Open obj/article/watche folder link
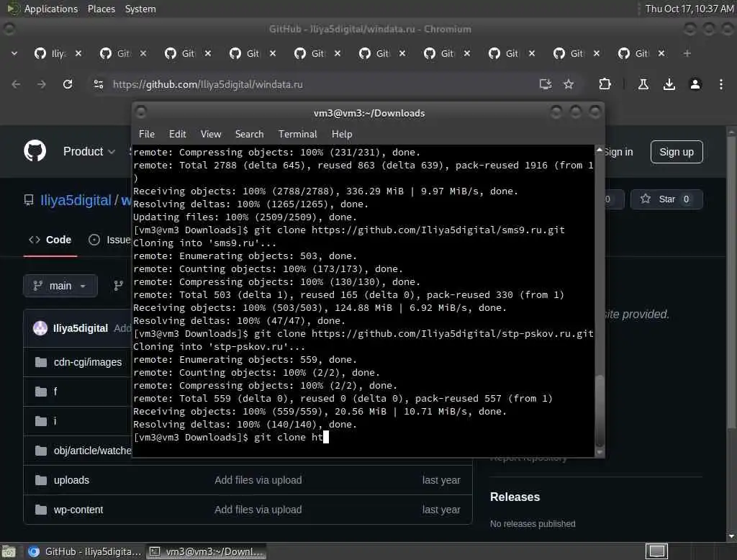 pyautogui.click(x=93, y=451)
